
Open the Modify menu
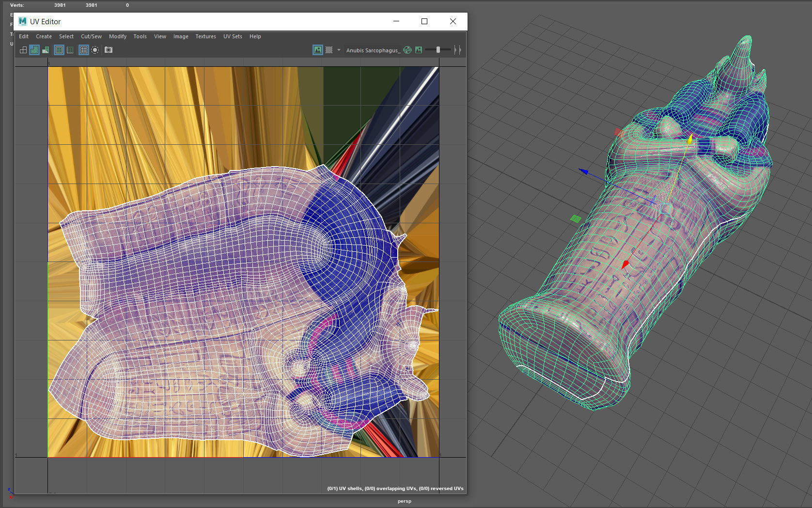118,36
